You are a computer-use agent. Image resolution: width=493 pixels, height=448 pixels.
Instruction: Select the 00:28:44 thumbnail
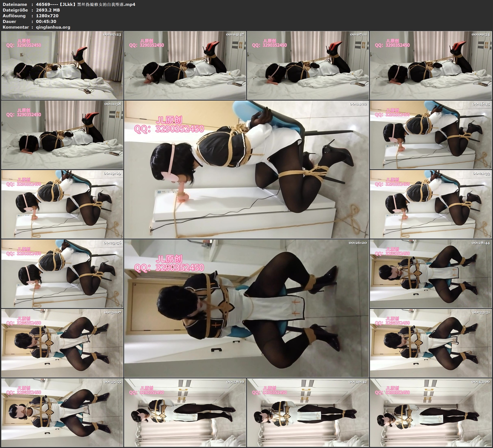pos(431,274)
